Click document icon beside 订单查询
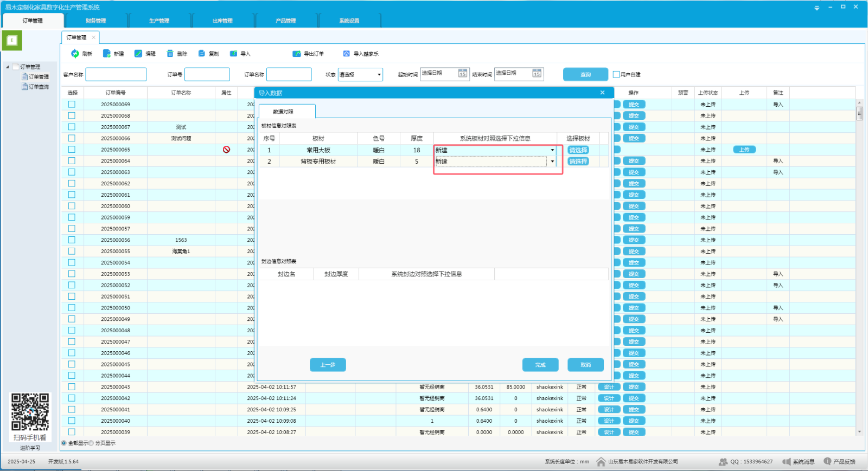Screen dimensions: 868x471 click(x=24, y=87)
